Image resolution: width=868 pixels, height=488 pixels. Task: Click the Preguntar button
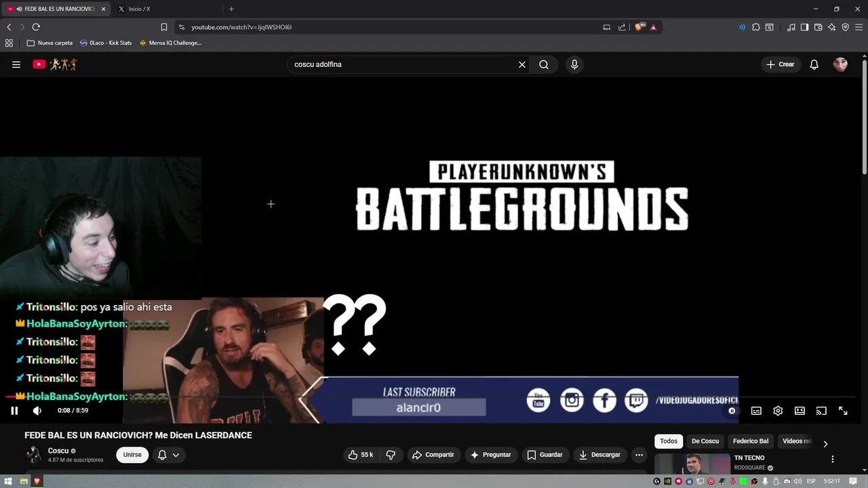(x=490, y=455)
